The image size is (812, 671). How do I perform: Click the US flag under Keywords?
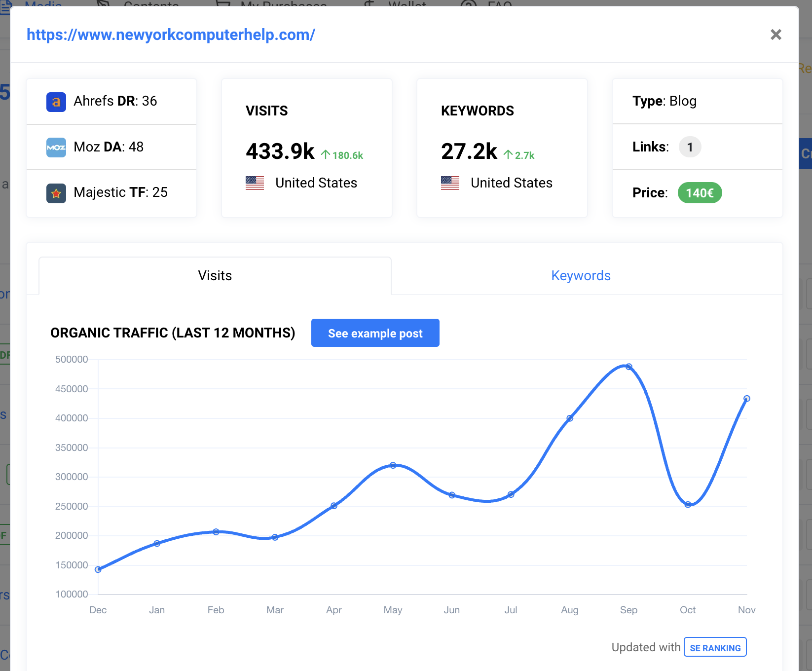tap(450, 183)
